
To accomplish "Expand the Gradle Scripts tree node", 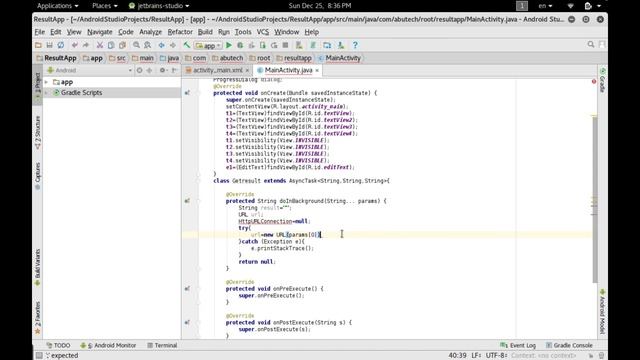I will [47, 93].
